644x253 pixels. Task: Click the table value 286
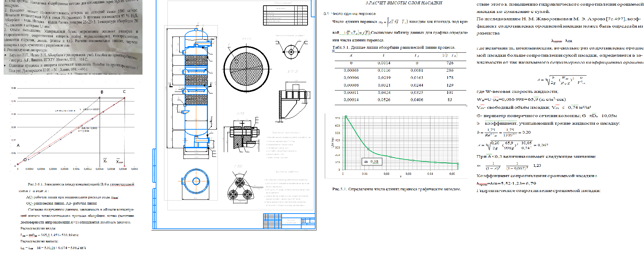pos(450,70)
